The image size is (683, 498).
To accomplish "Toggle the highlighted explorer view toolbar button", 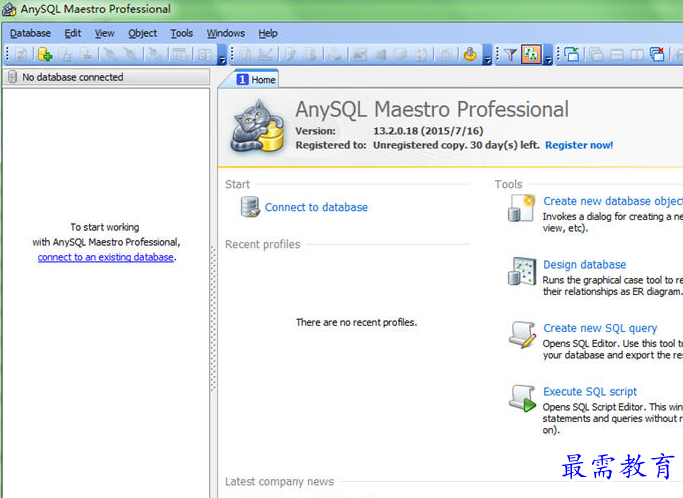I will 531,55.
